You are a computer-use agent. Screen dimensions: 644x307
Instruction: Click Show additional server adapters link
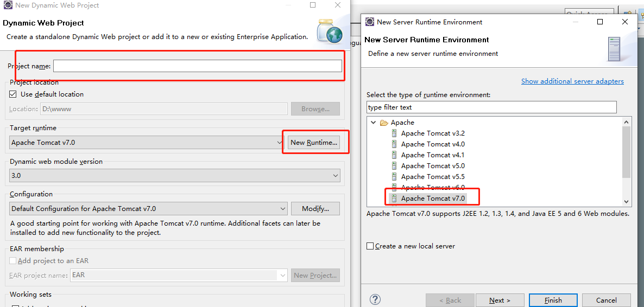[x=572, y=81]
